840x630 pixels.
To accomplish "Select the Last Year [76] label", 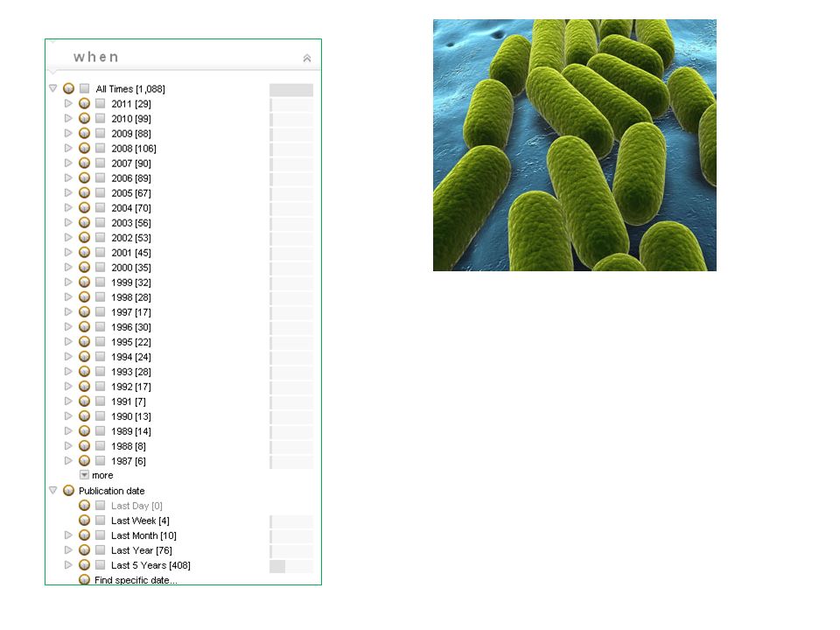I will click(142, 550).
